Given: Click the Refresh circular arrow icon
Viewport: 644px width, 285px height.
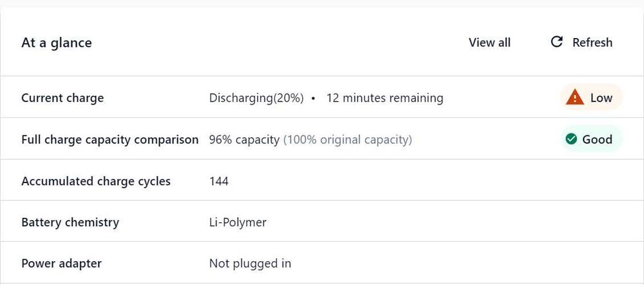Looking at the screenshot, I should pyautogui.click(x=556, y=42).
